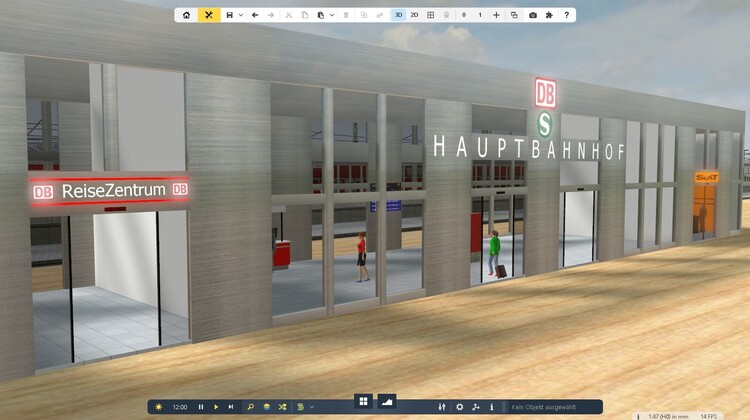Switch to 2D view mode
This screenshot has width=750, height=420.
pos(414,15)
